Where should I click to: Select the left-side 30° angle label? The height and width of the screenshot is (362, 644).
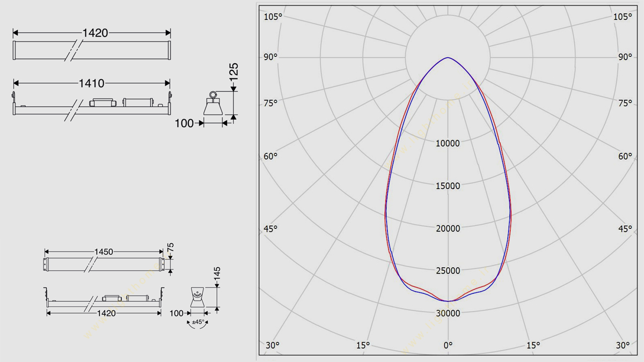(273, 345)
